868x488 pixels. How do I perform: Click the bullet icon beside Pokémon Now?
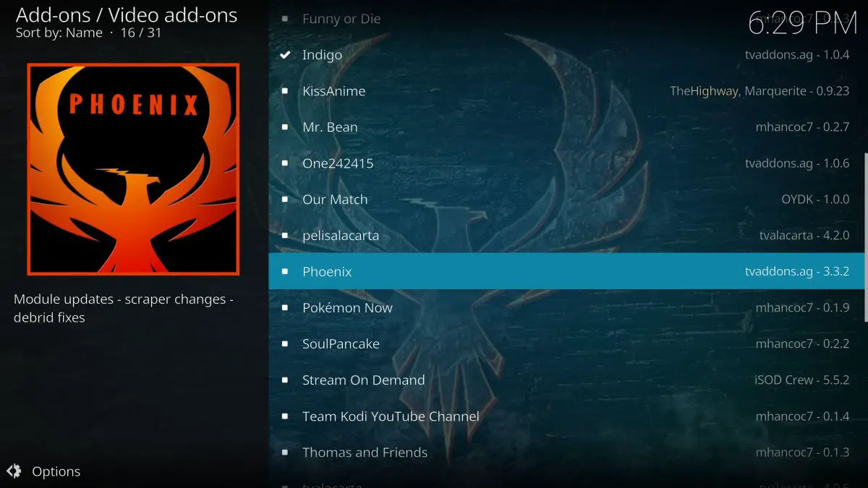[285, 308]
